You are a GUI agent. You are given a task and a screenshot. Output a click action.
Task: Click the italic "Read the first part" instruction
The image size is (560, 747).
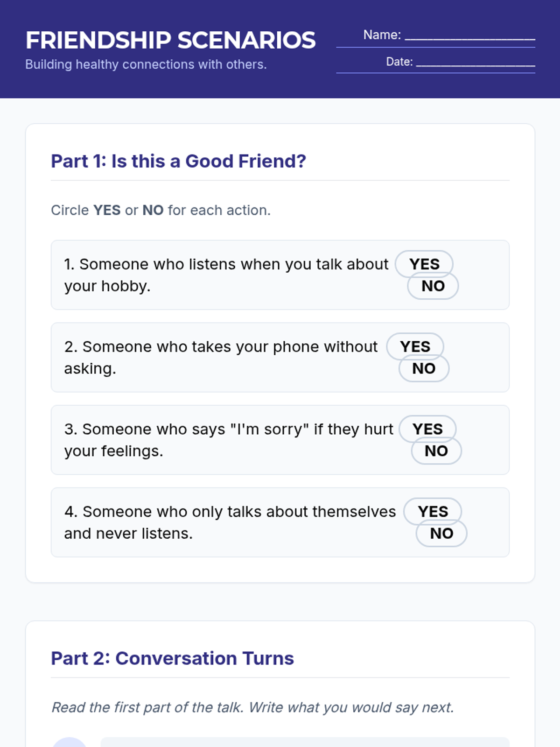tap(252, 707)
